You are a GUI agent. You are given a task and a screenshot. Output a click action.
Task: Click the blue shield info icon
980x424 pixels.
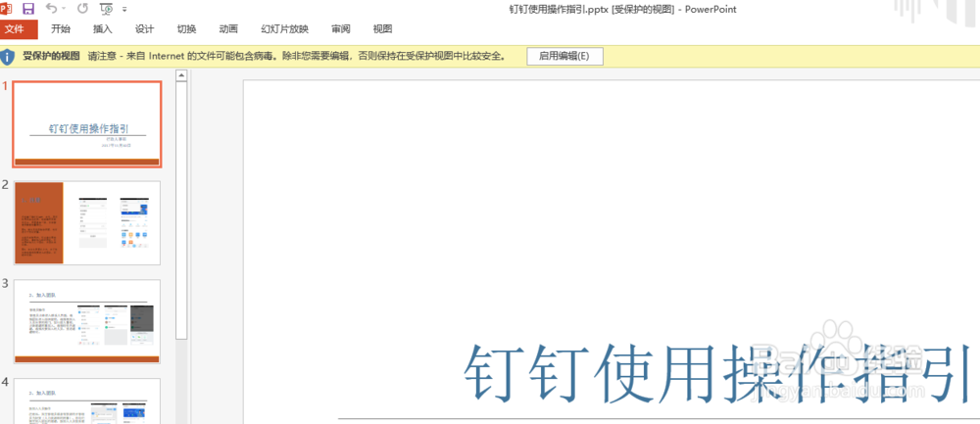[8, 57]
